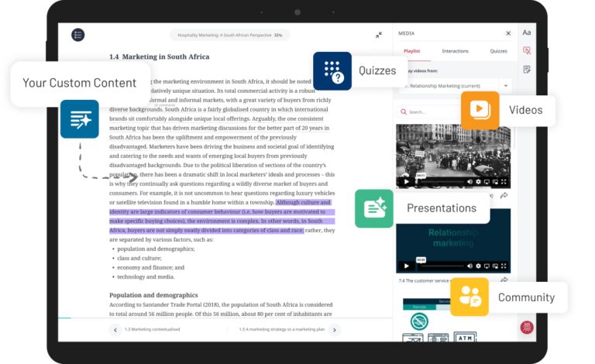Open the Aa font settings
This screenshot has height=364, width=595.
(527, 33)
